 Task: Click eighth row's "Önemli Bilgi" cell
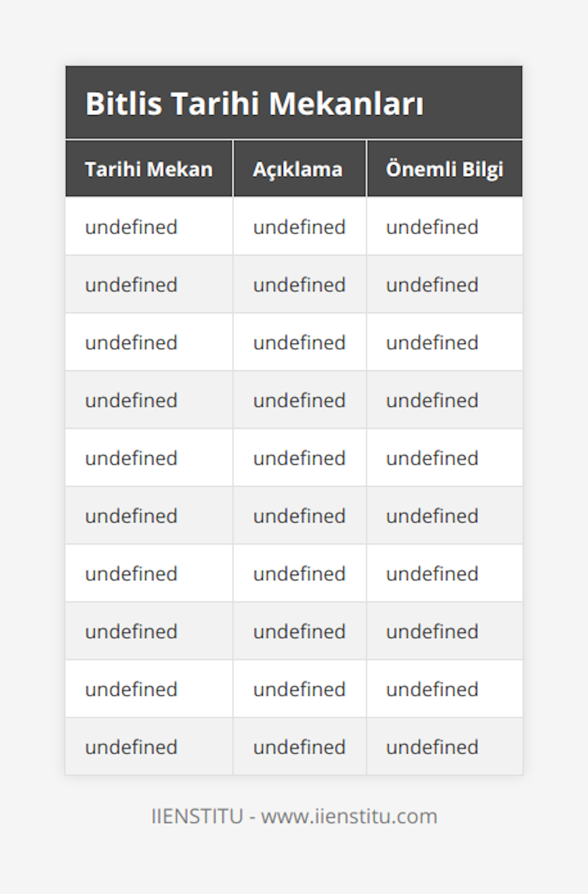click(432, 632)
